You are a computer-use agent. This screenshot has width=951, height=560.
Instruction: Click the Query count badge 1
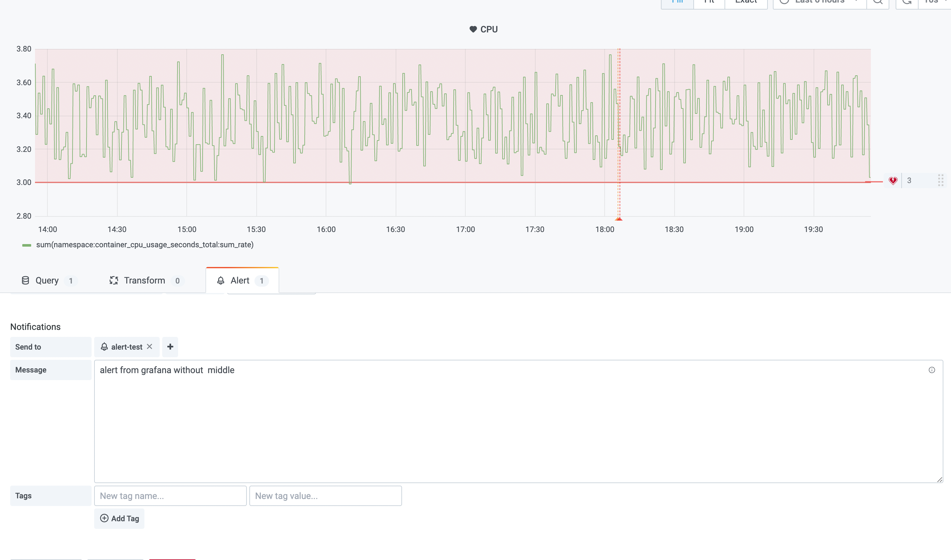tap(71, 281)
